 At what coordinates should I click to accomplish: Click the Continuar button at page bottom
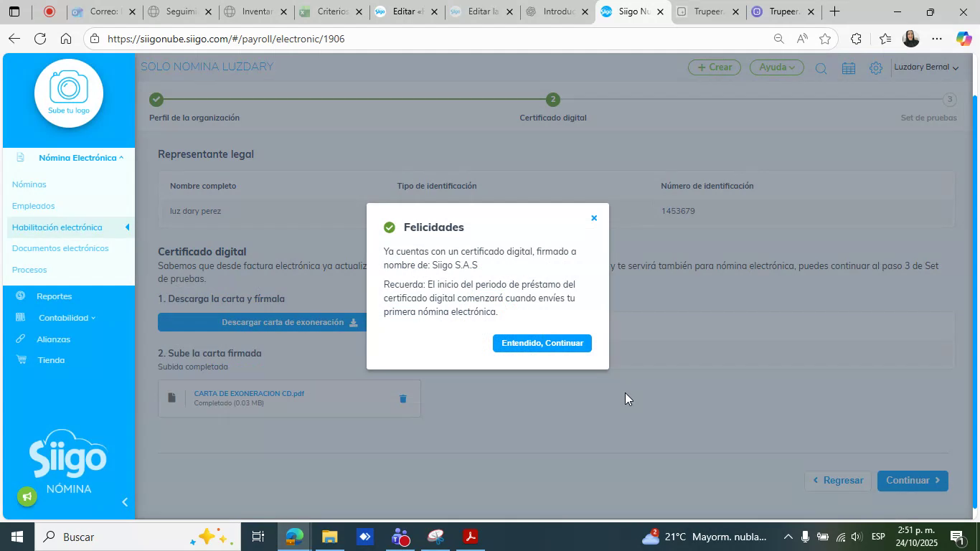(x=913, y=481)
